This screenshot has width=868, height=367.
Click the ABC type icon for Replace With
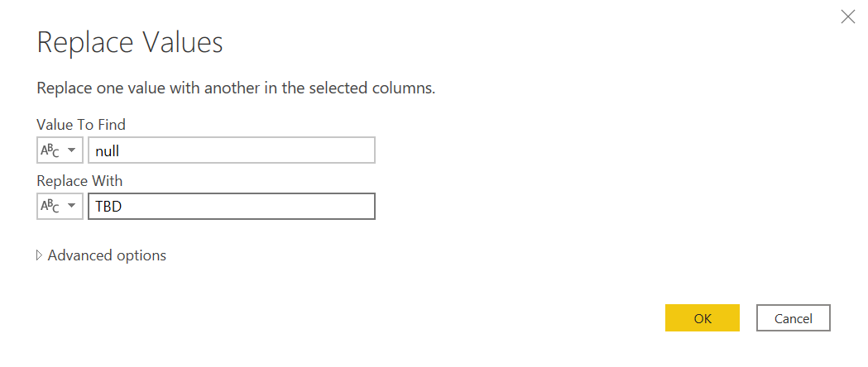(x=50, y=206)
